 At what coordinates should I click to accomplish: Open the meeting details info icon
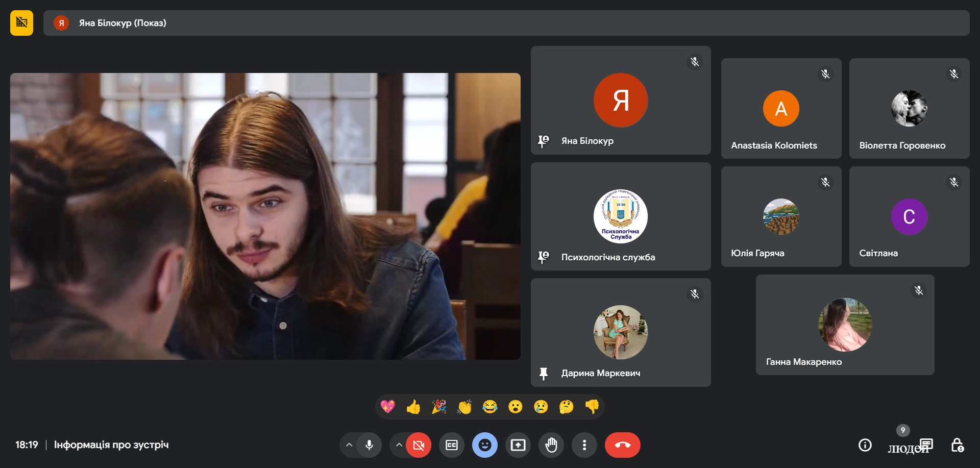865,445
